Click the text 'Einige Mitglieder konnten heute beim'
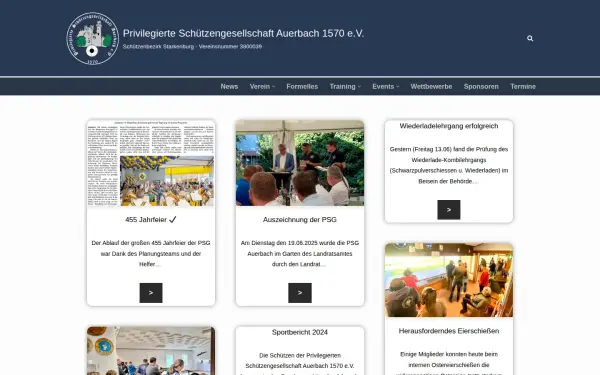The height and width of the screenshot is (375, 600). [449, 354]
